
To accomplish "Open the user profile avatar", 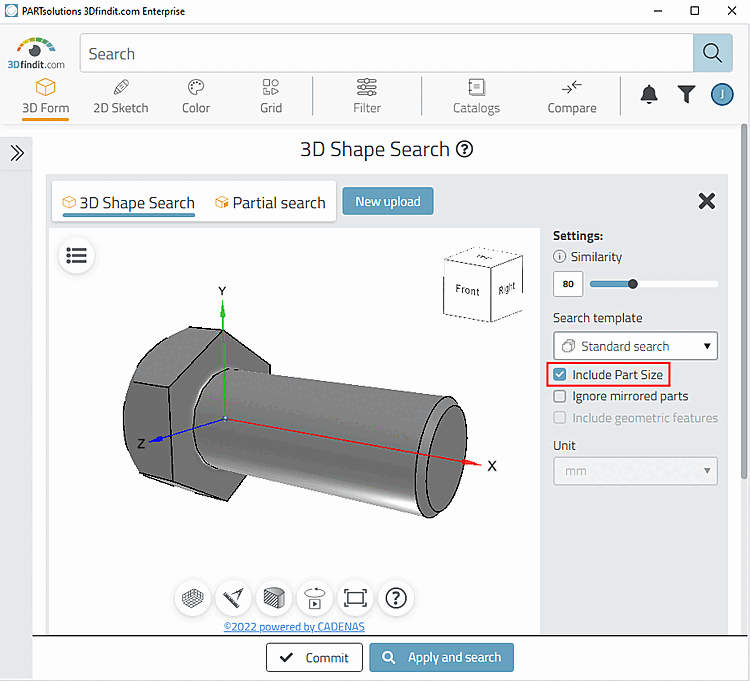I will tap(722, 94).
